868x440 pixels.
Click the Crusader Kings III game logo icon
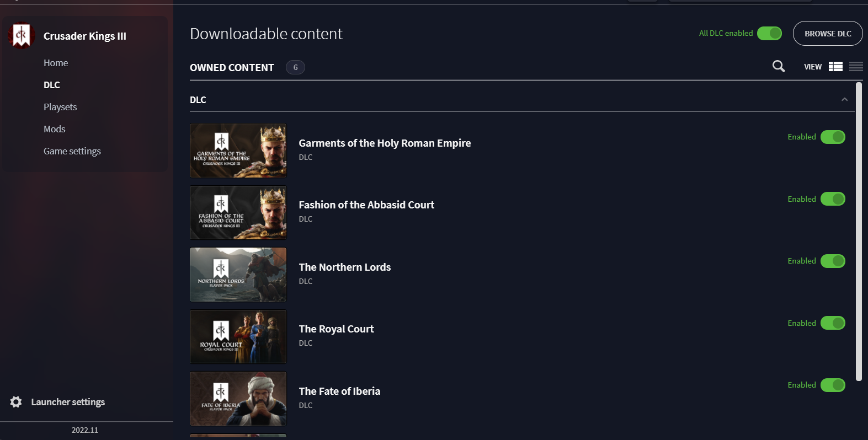[21, 36]
